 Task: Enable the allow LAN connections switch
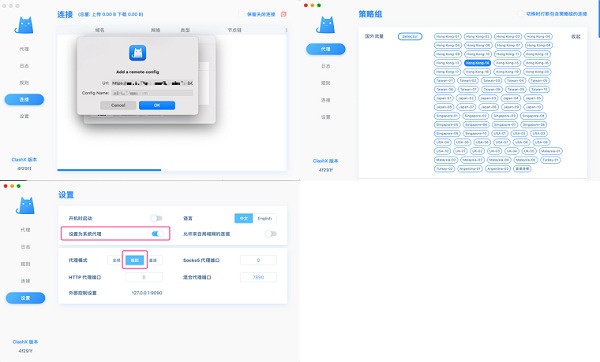(271, 234)
